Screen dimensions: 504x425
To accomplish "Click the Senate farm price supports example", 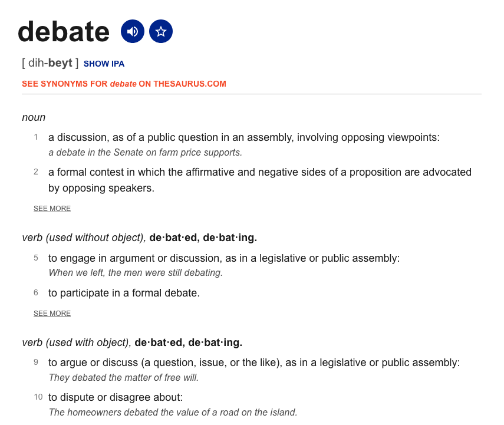I will (x=145, y=153).
